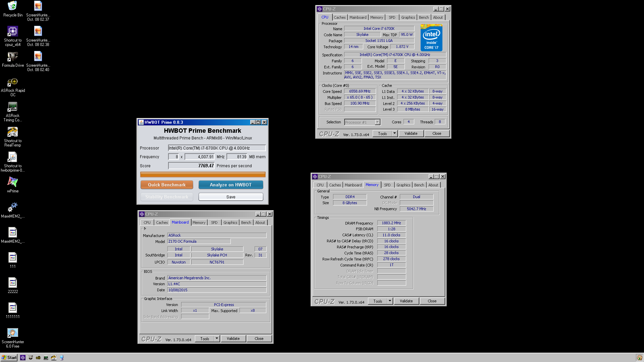The width and height of the screenshot is (644, 362).
Task: Click Validate in the Memory window
Action: (x=406, y=301)
